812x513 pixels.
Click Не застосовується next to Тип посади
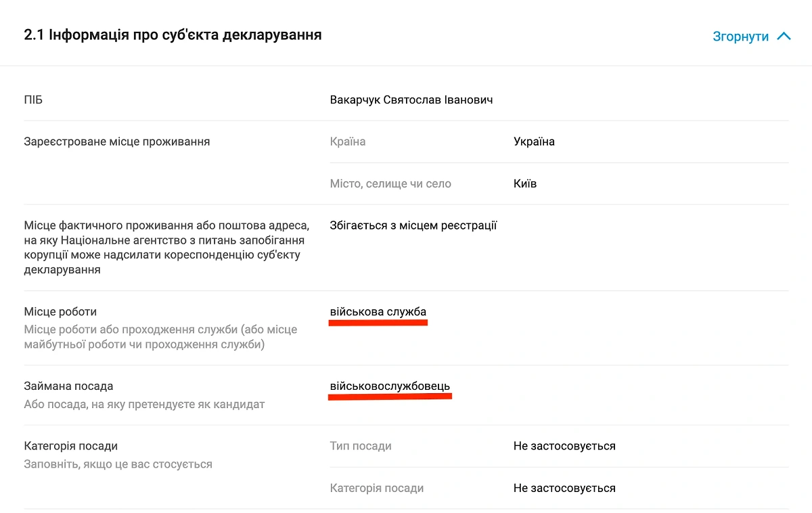pos(566,445)
